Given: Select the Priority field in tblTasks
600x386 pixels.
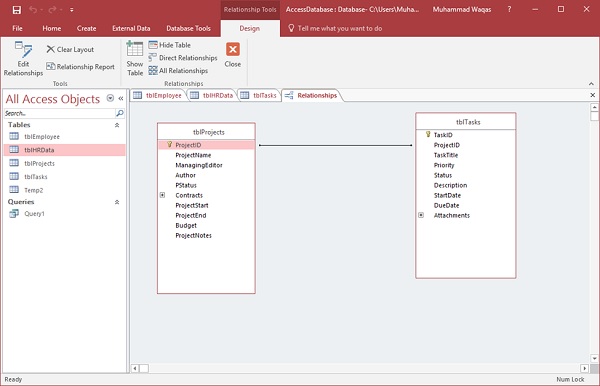Looking at the screenshot, I should [x=444, y=165].
